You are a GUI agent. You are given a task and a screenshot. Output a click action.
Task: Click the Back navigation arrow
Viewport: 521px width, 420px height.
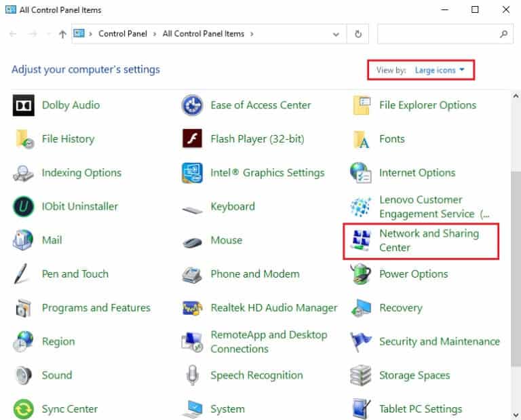(x=14, y=34)
